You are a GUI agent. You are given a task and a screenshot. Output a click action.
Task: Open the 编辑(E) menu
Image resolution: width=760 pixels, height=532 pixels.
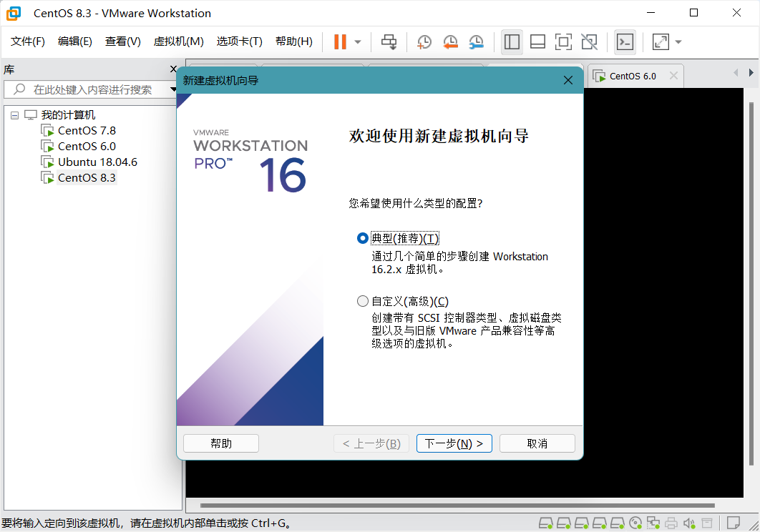(x=74, y=41)
